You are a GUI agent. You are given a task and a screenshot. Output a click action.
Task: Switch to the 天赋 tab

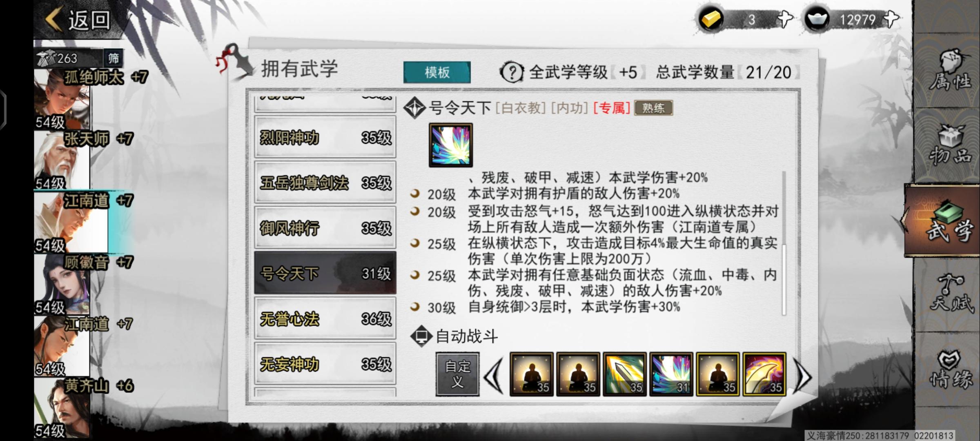tap(951, 293)
